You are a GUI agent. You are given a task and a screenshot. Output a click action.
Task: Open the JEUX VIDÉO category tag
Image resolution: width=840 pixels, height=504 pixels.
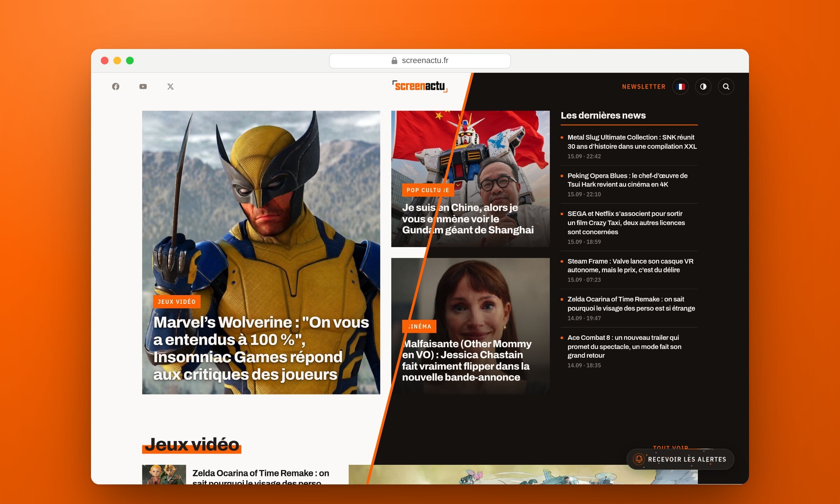pos(177,302)
